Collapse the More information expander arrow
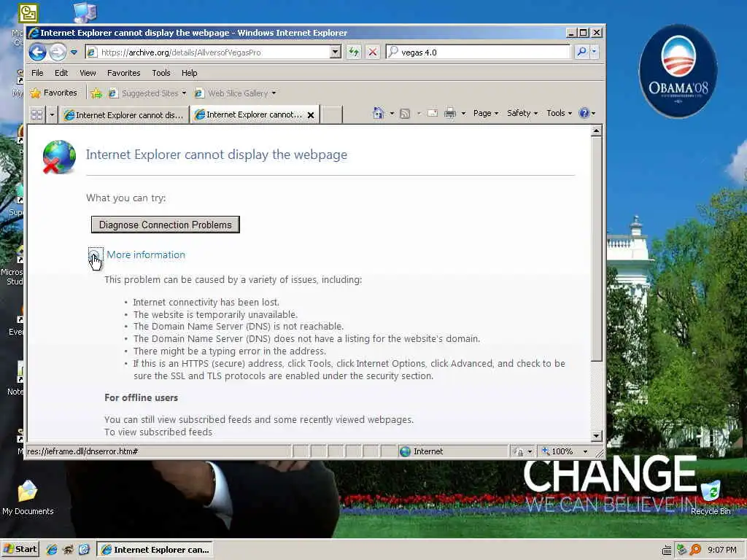 tap(94, 254)
